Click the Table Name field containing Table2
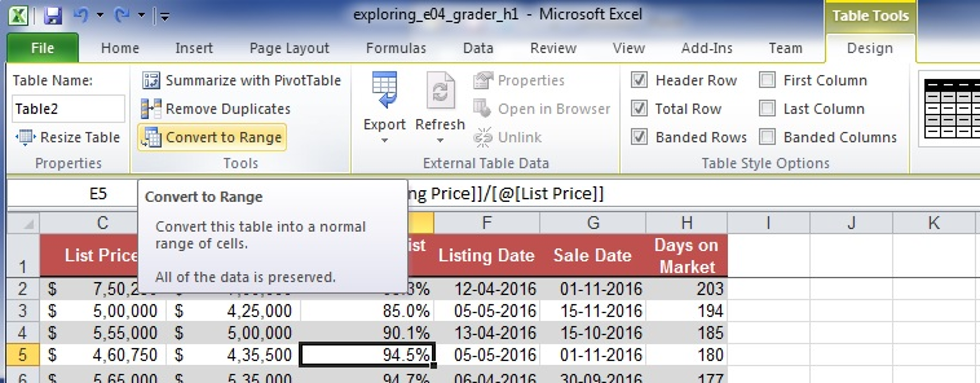Image resolution: width=980 pixels, height=383 pixels. click(x=68, y=109)
